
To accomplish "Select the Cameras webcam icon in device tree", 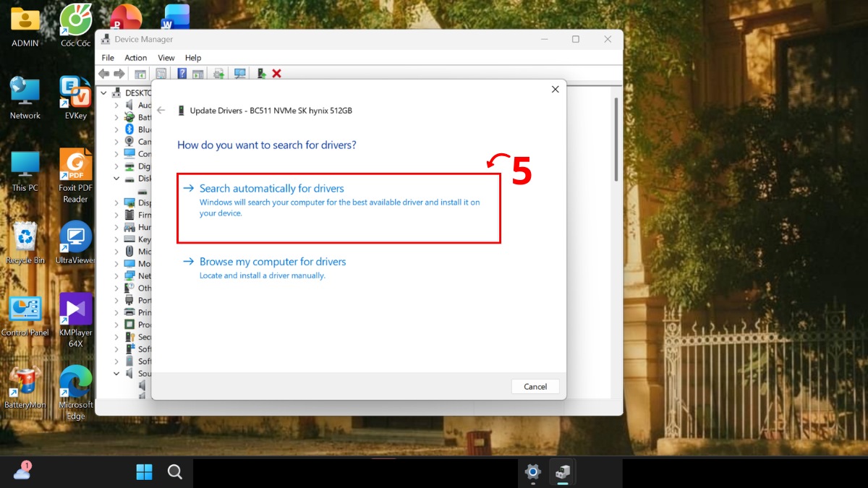I will pyautogui.click(x=129, y=142).
